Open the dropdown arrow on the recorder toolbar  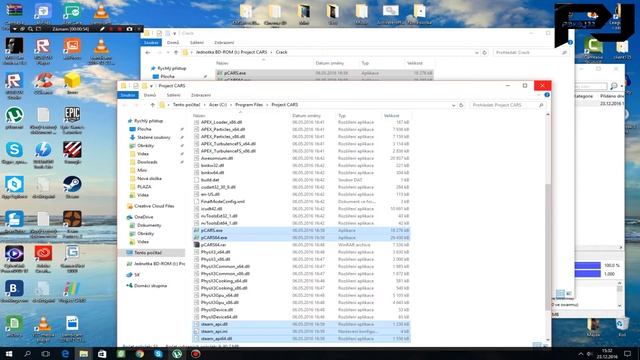[x=14, y=29]
